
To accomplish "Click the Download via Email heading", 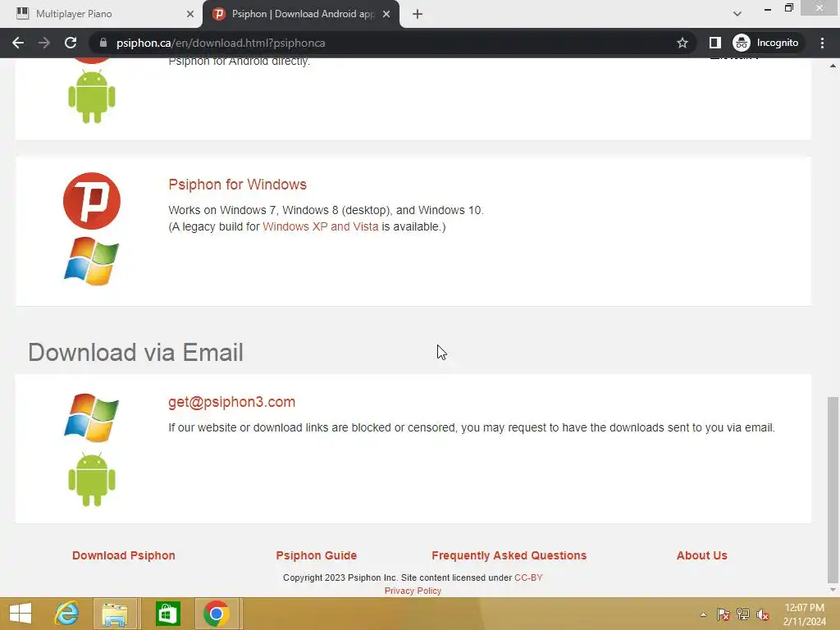I will point(135,353).
